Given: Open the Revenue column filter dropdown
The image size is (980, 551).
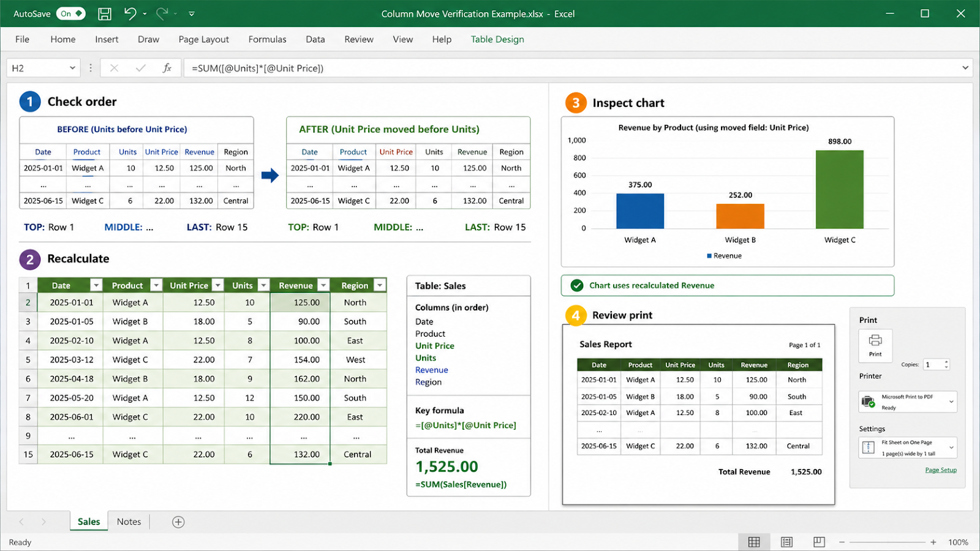Looking at the screenshot, I should pyautogui.click(x=323, y=285).
